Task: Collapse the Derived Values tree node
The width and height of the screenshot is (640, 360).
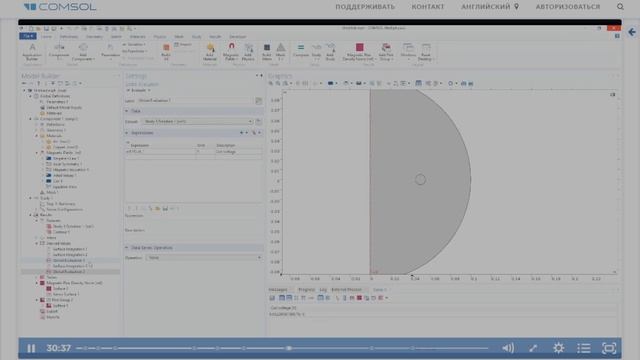Action: click(x=36, y=243)
